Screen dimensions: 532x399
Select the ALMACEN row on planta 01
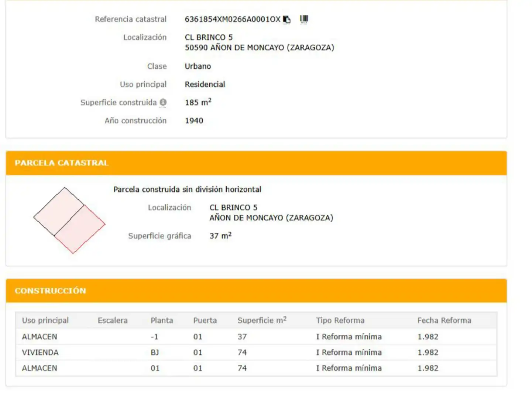256,368
